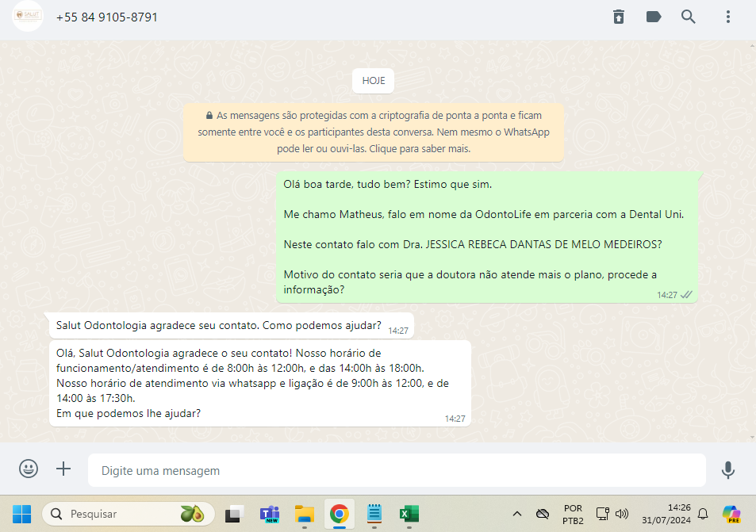Click the HOJE date chip
The image size is (756, 532).
click(x=373, y=81)
